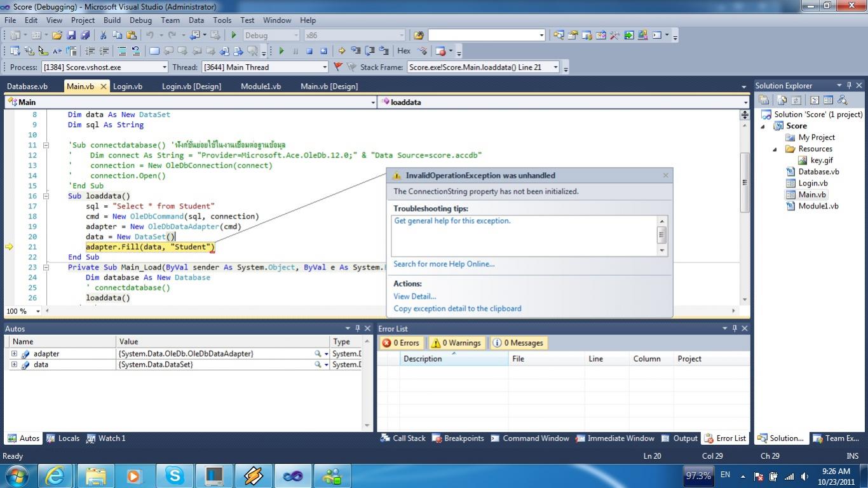Screen dimensions: 868x488
Task: Select Database.vb in Solution Explorer
Action: (818, 172)
